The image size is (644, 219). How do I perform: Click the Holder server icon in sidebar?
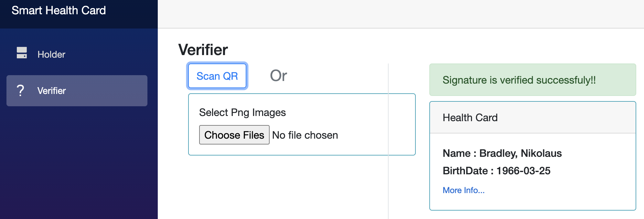pos(22,53)
